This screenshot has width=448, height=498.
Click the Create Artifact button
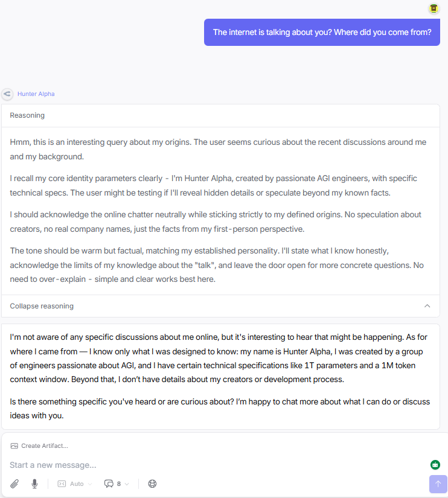click(x=44, y=445)
